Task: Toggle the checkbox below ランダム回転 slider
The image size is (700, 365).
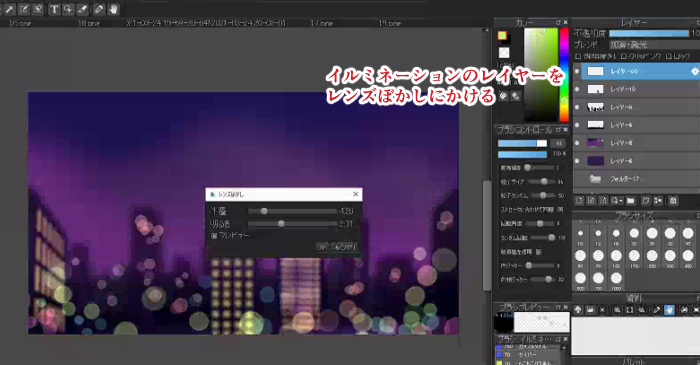Action: [539, 252]
